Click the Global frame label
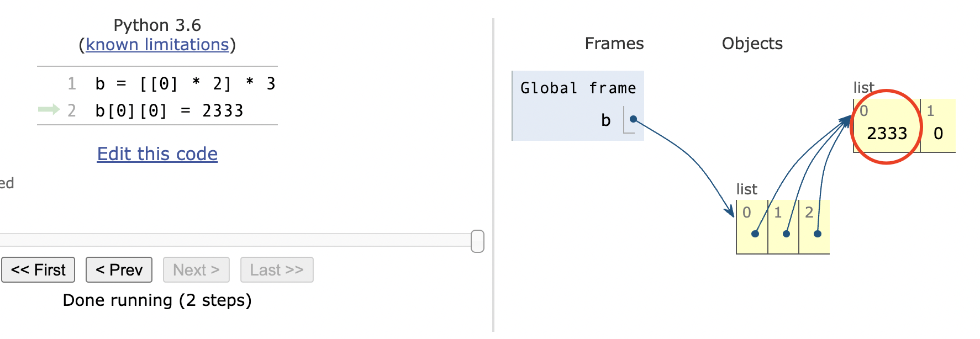The width and height of the screenshot is (980, 339). (x=578, y=88)
